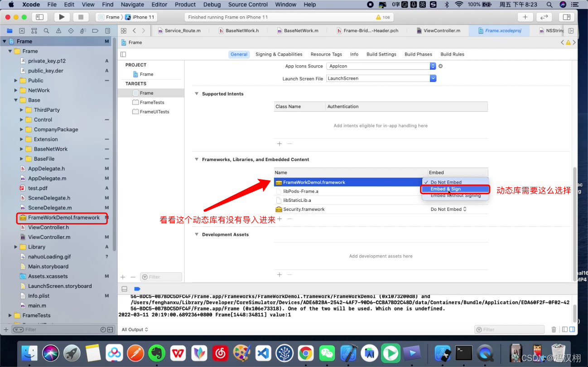
Task: Open Spotlight search in menu bar
Action: tap(549, 5)
